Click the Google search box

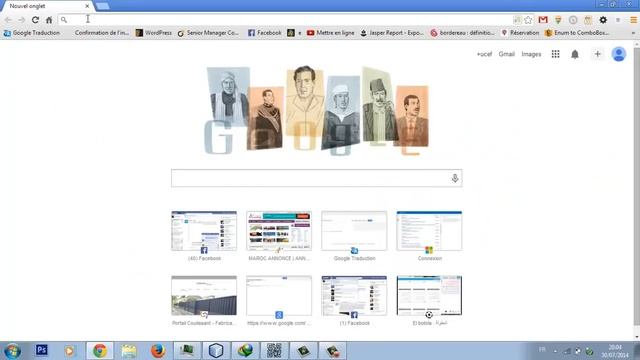coord(316,178)
